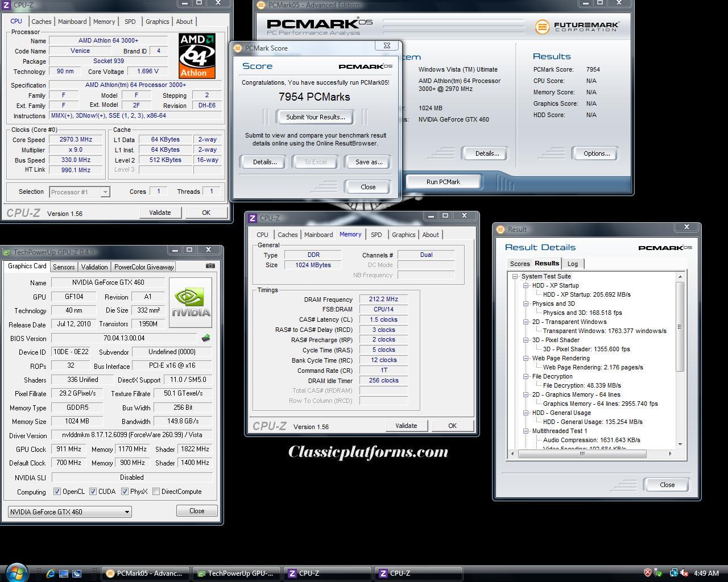Click the Switch Between Windows quick launch icon
Viewport: 728px width, 582px height.
[77, 573]
